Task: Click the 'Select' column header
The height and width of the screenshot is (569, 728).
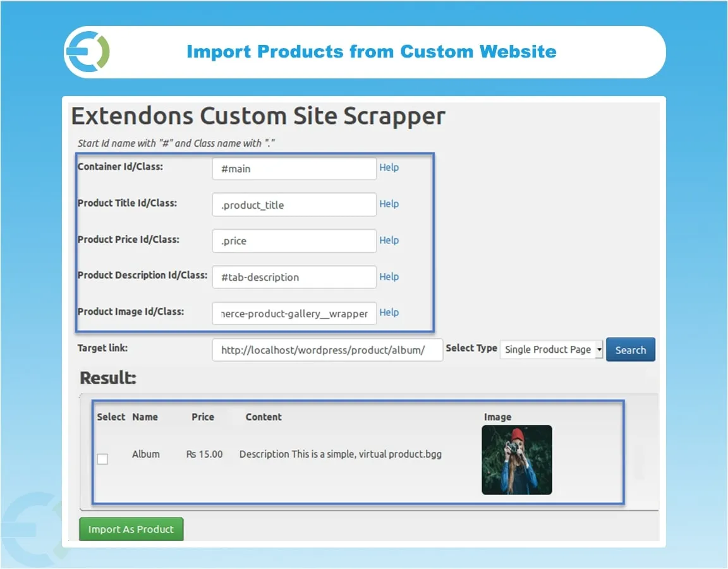Action: tap(111, 417)
